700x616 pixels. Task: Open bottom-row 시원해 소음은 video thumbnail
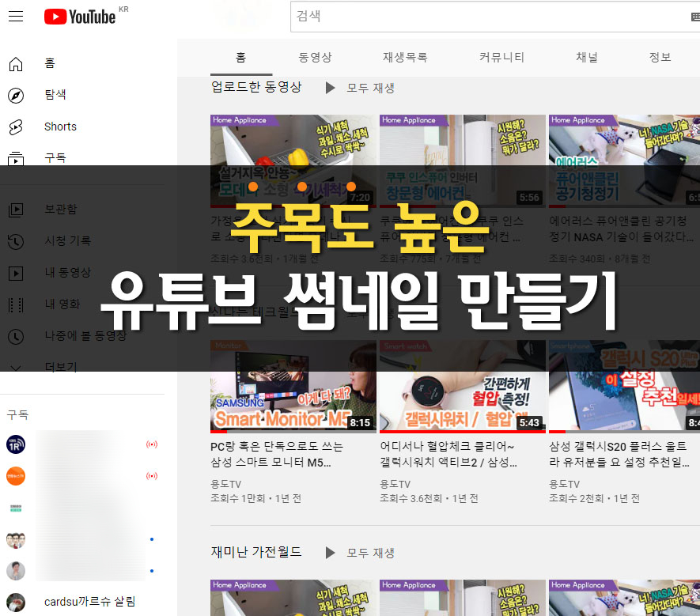pos(463,598)
